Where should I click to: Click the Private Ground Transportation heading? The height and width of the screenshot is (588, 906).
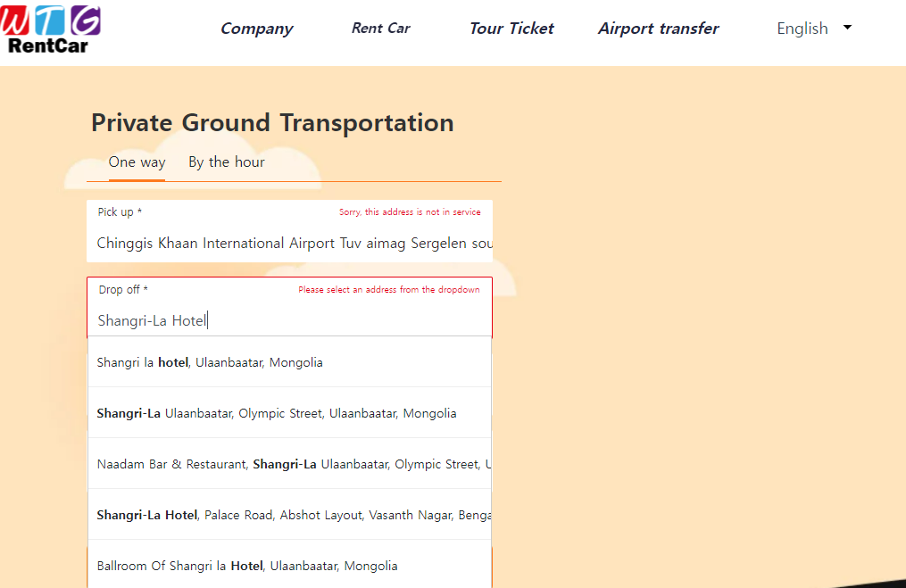point(272,123)
